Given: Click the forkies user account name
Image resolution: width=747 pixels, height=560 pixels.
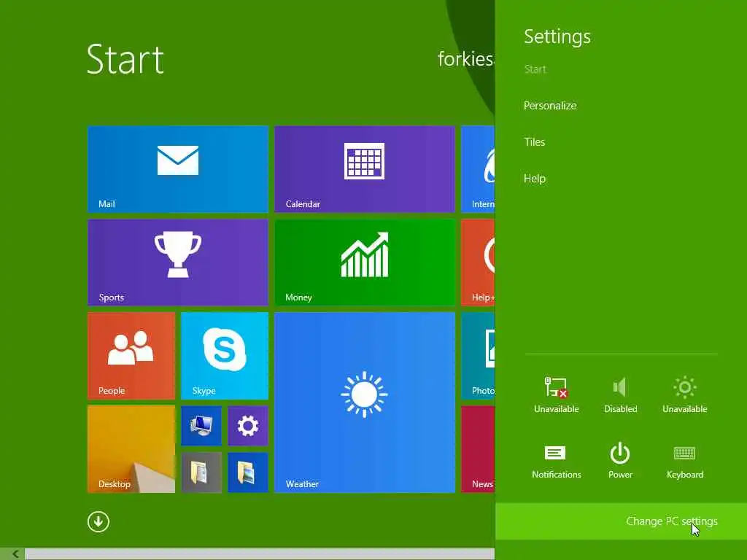Looking at the screenshot, I should pyautogui.click(x=466, y=59).
